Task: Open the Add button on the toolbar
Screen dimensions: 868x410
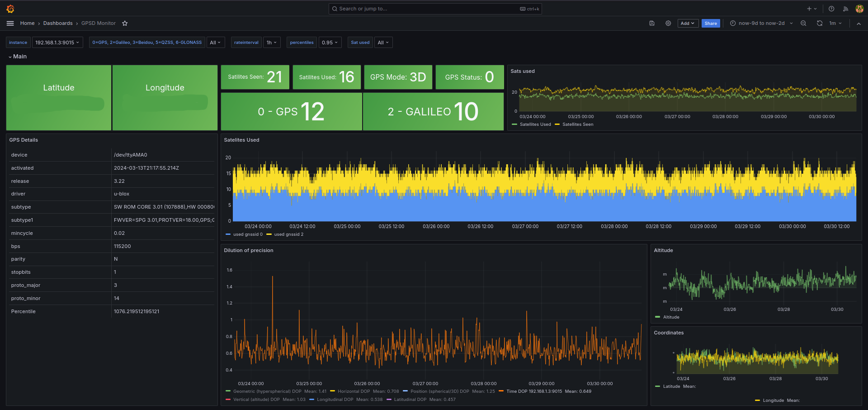Action: click(688, 23)
